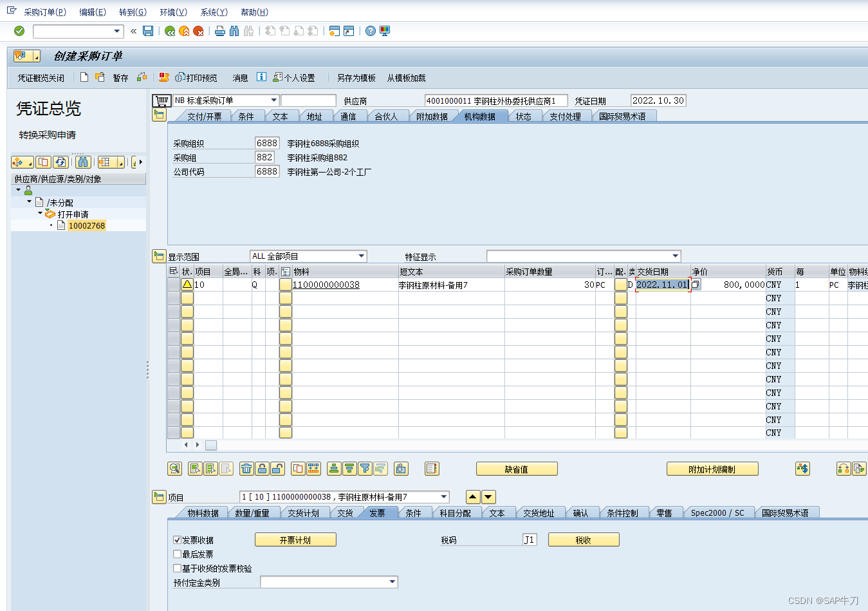Viewport: 868px width, 611px height.
Task: Click the closed padlock Lock icon
Action: 262,469
